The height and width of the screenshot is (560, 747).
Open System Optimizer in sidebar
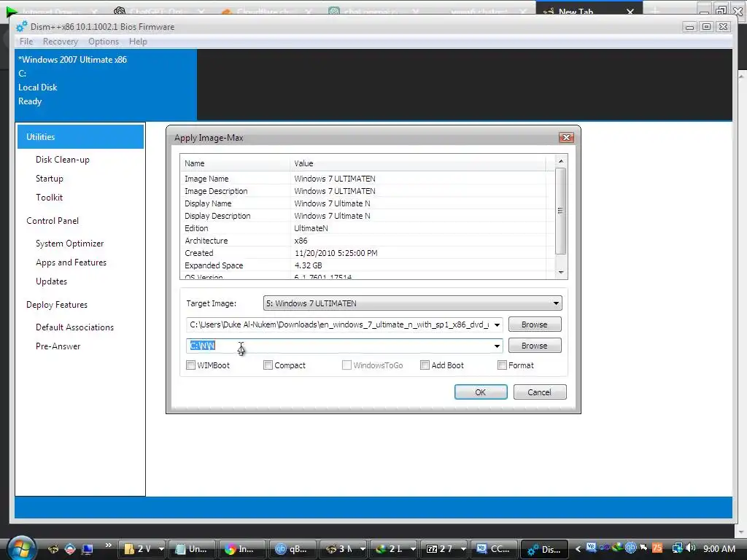tap(69, 244)
